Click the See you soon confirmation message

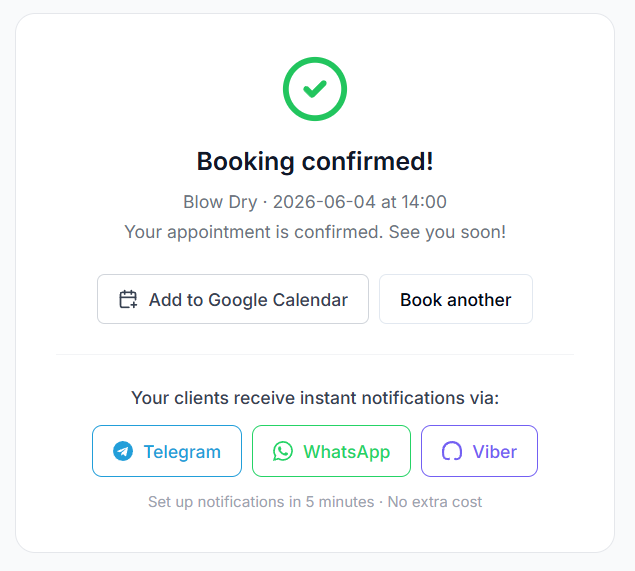click(447, 232)
